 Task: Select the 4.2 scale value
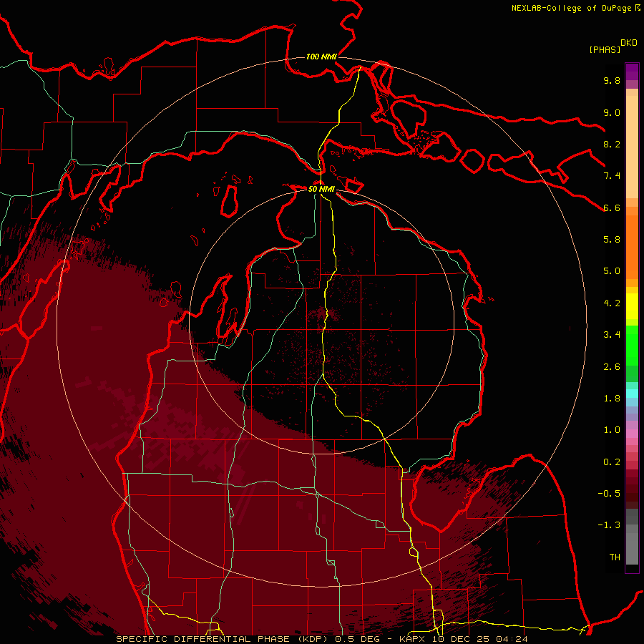[x=612, y=303]
